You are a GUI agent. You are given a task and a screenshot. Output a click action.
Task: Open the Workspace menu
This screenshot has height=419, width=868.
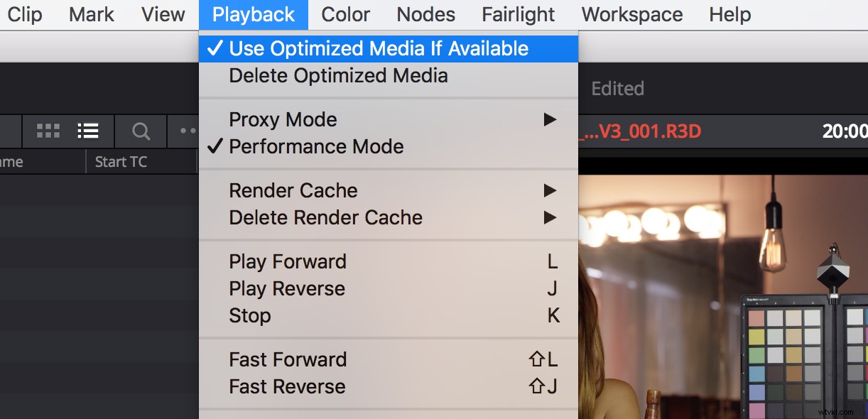coord(631,14)
